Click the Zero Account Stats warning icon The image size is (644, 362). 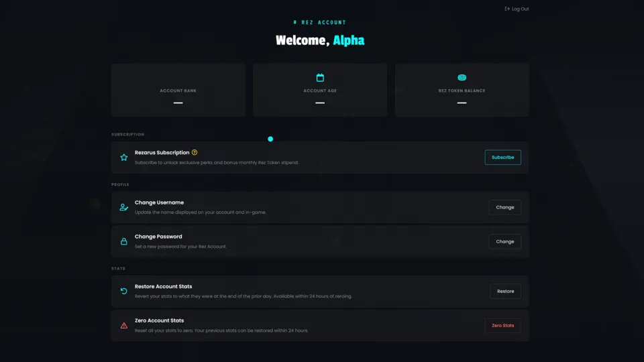123,326
